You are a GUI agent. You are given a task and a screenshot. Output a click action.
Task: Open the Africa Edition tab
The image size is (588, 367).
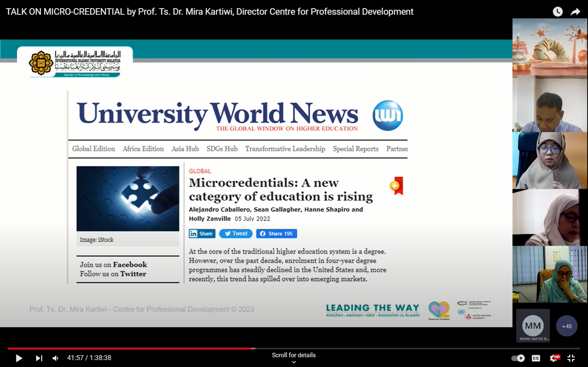coord(143,149)
